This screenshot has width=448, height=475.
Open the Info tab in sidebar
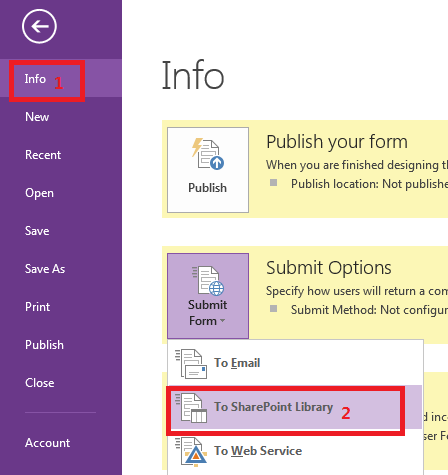pyautogui.click(x=61, y=79)
